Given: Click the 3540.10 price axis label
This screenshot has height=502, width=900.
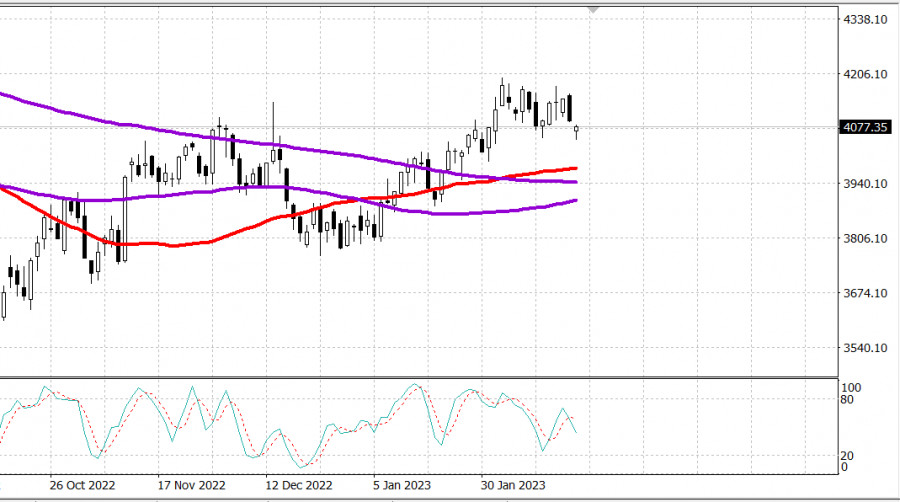Looking at the screenshot, I should click(866, 348).
